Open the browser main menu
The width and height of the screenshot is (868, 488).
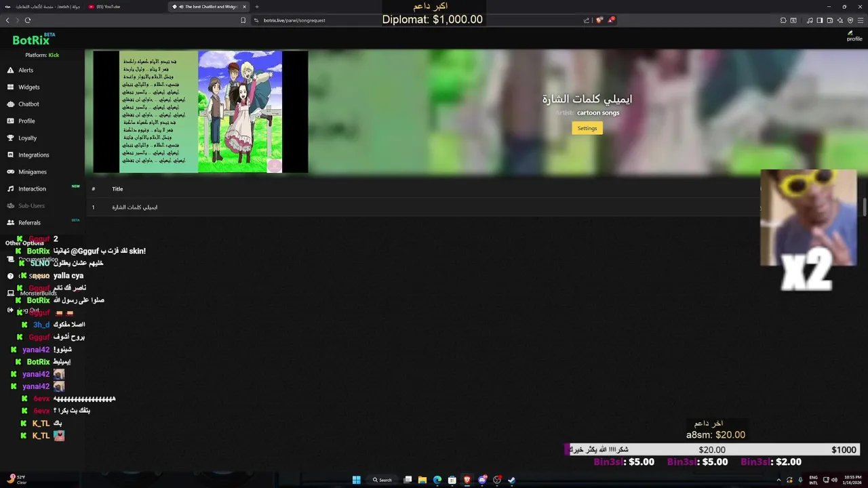tap(861, 20)
